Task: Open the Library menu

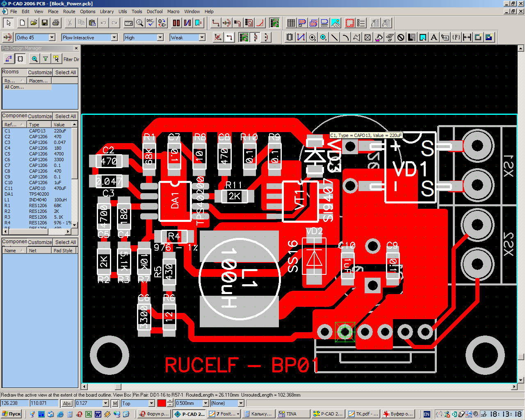Action: point(107,11)
